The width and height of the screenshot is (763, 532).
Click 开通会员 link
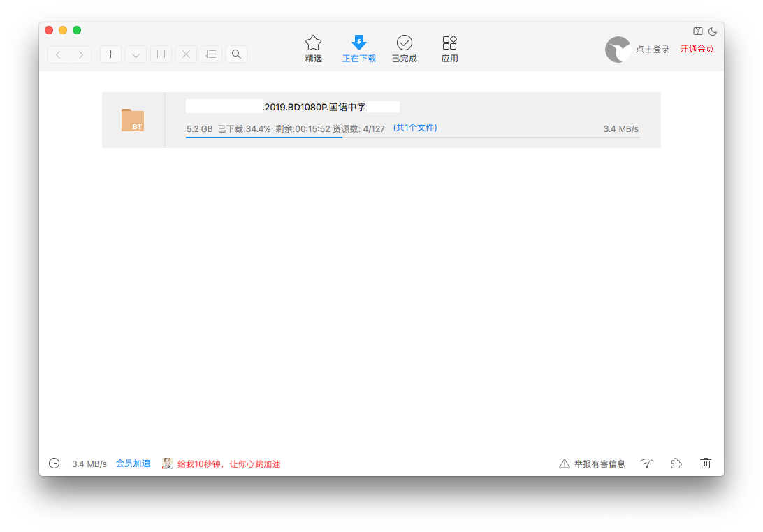tap(697, 49)
